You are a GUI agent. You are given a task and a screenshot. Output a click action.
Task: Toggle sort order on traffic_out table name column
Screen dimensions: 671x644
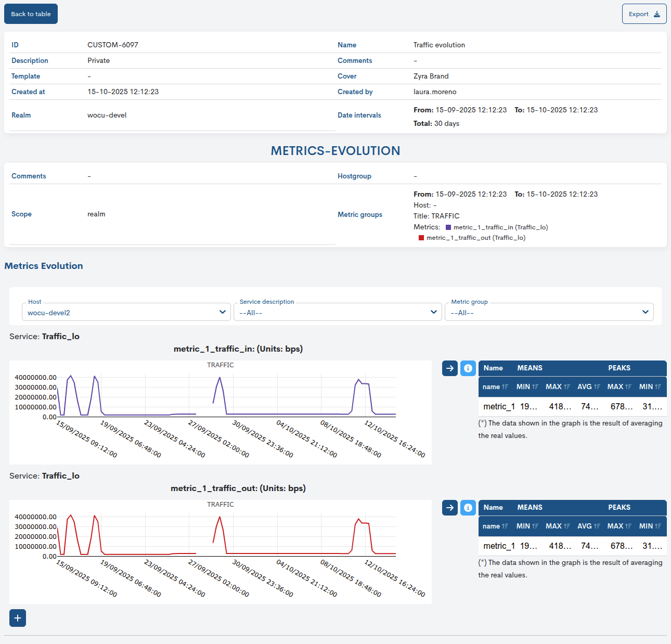[x=505, y=526]
